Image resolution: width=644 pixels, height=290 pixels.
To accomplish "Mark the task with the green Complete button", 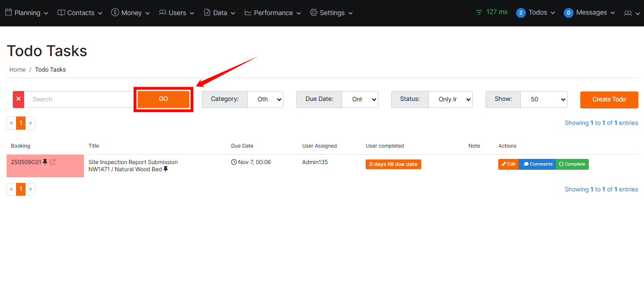I will point(572,164).
